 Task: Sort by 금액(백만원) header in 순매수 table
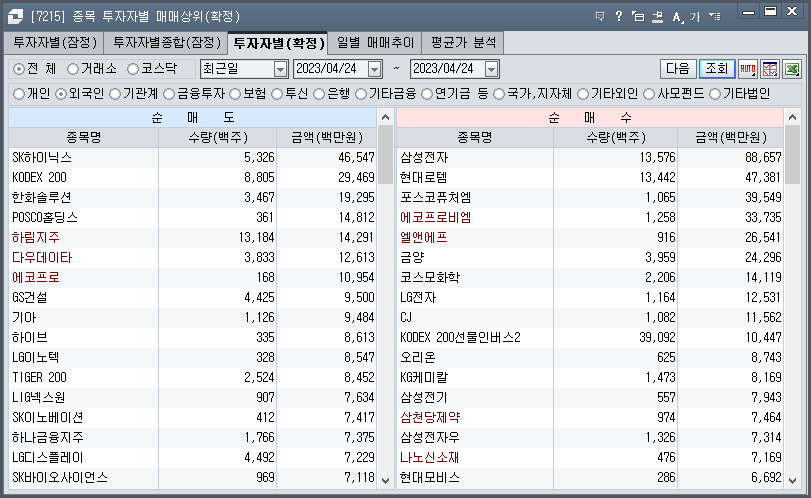coord(730,138)
